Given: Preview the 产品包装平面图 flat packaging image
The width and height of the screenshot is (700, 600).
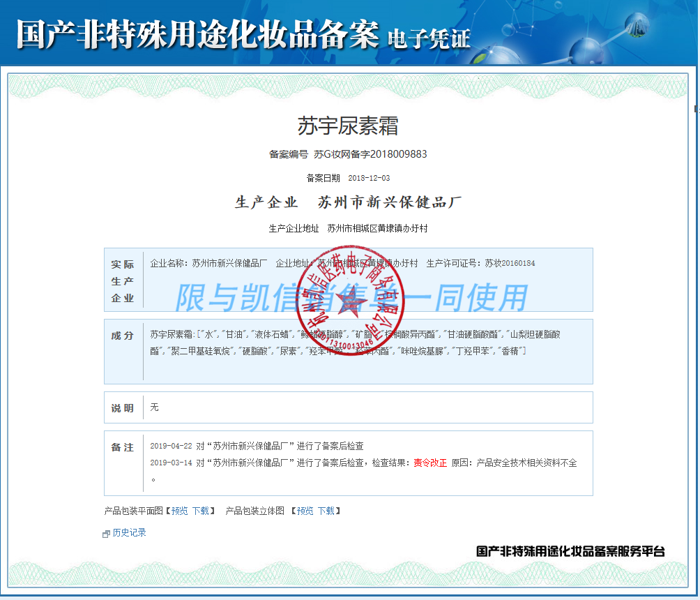Looking at the screenshot, I should [179, 511].
